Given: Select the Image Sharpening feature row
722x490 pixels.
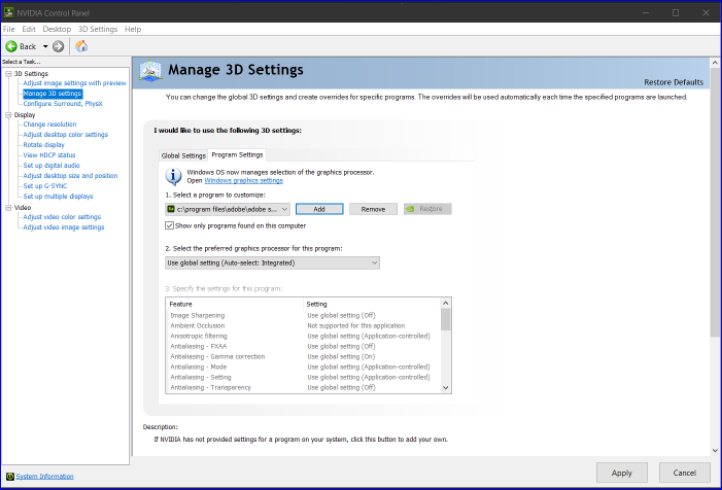Looking at the screenshot, I should (x=303, y=315).
